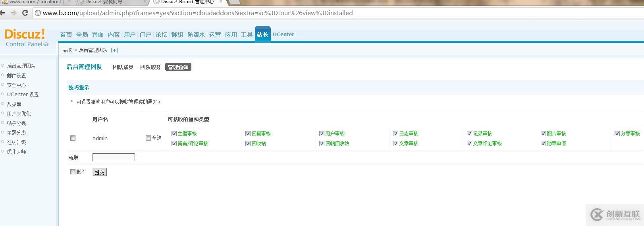This screenshot has width=644, height=226.
Task: Open 优化大师 in the sidebar
Action: 16,152
